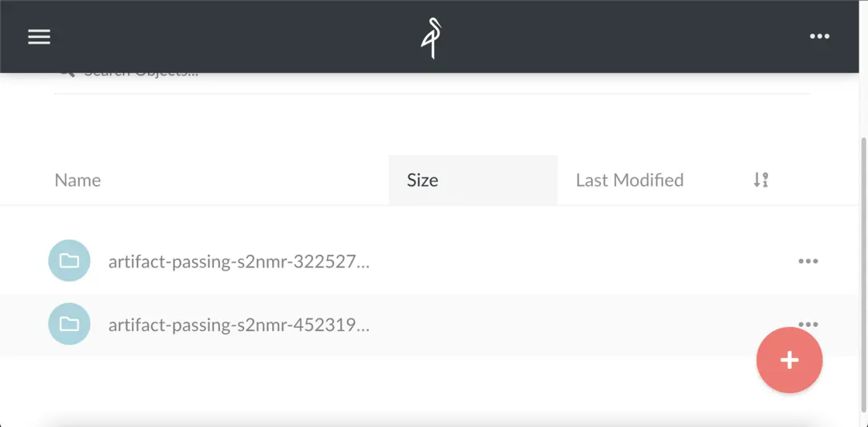Image resolution: width=868 pixels, height=427 pixels.
Task: Sort objects by the Name column
Action: coord(77,181)
